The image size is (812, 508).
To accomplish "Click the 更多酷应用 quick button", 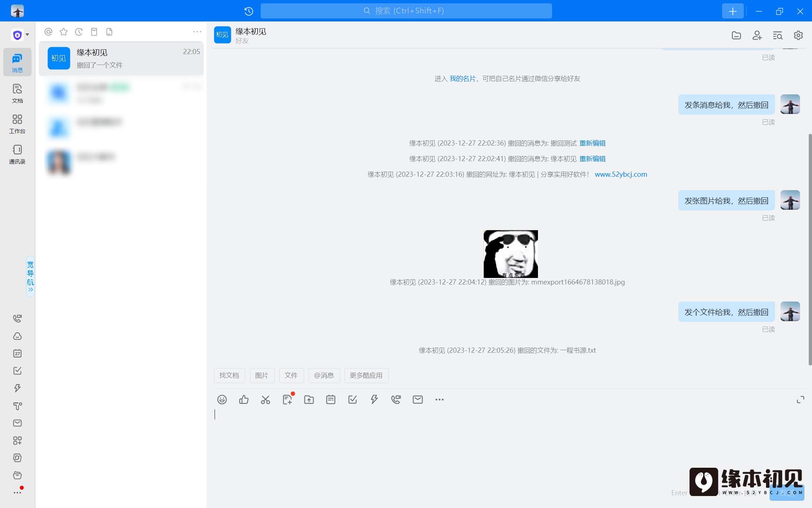I will (366, 376).
